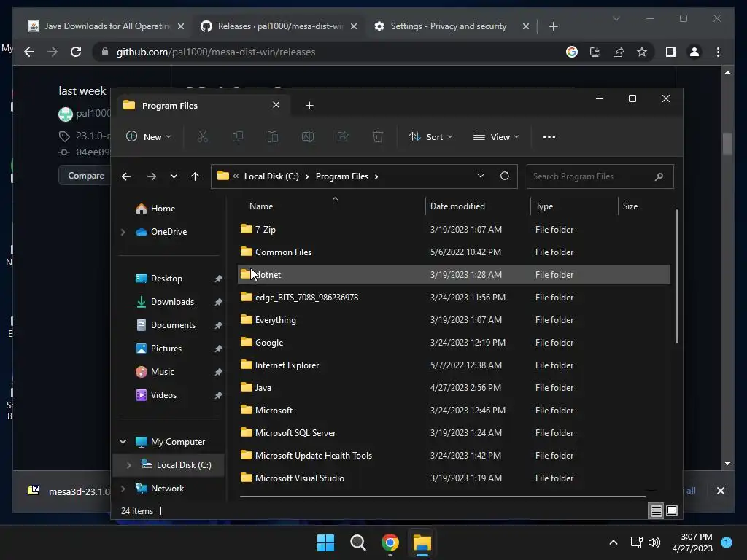Click the Chrome address bar URL
The height and width of the screenshot is (560, 747).
tap(216, 52)
